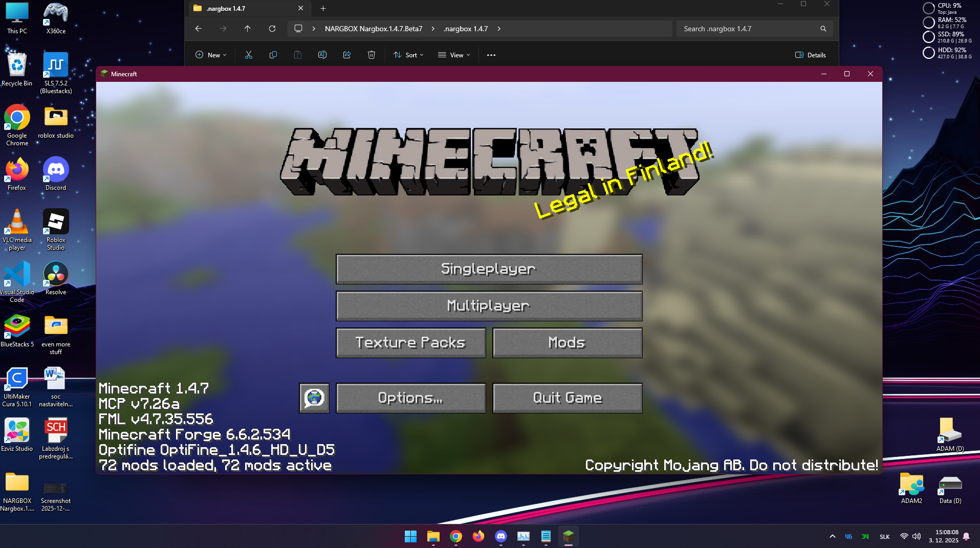Open Discord from the taskbar
The height and width of the screenshot is (548, 980).
(500, 536)
